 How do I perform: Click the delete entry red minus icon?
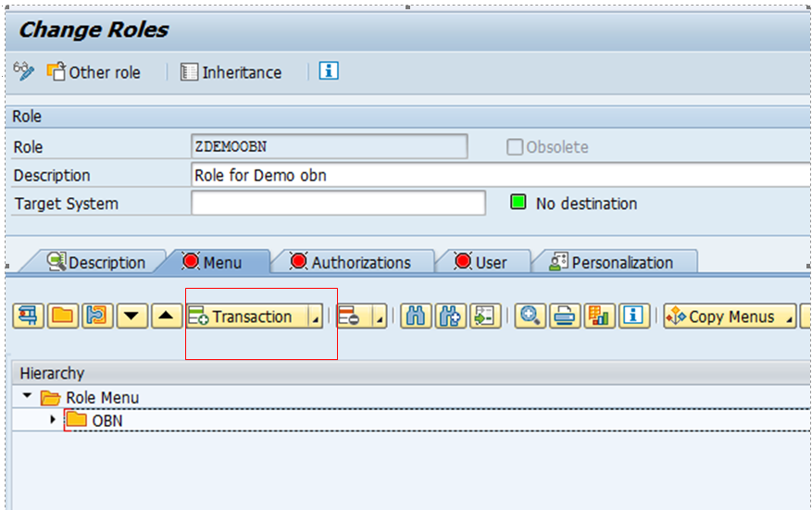click(x=355, y=316)
